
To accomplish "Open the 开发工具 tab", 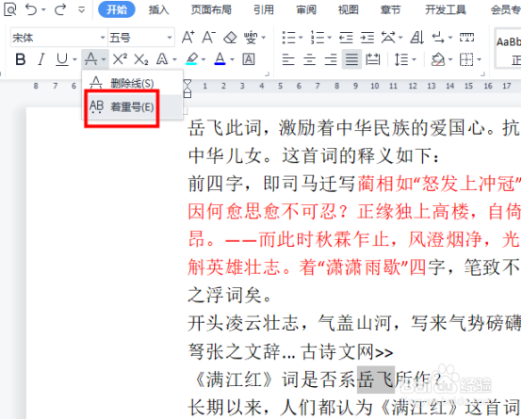I will [x=446, y=10].
